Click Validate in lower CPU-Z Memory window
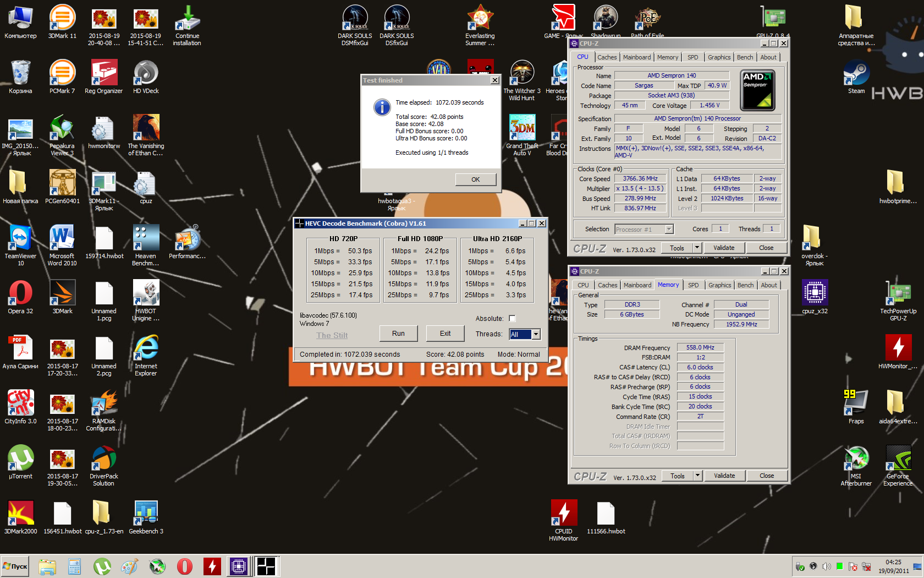924x578 pixels. pyautogui.click(x=724, y=476)
